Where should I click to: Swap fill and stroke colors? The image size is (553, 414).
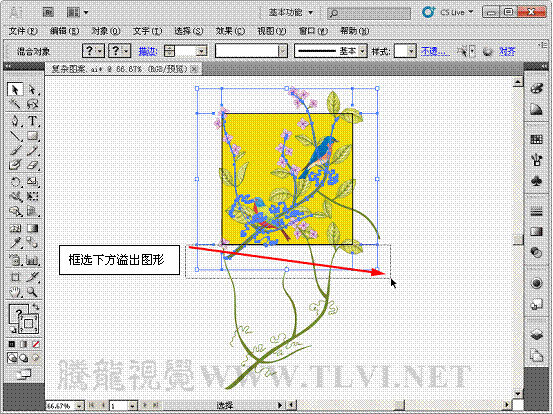[35, 306]
